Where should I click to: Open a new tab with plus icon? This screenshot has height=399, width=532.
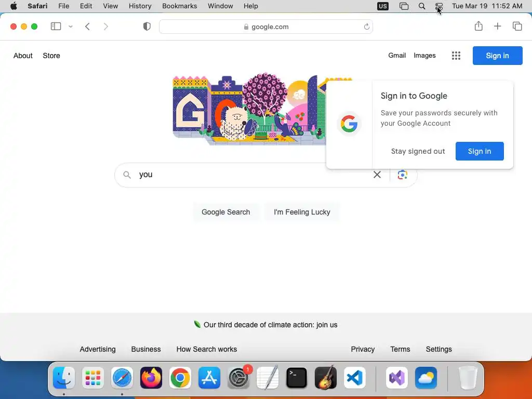point(497,26)
